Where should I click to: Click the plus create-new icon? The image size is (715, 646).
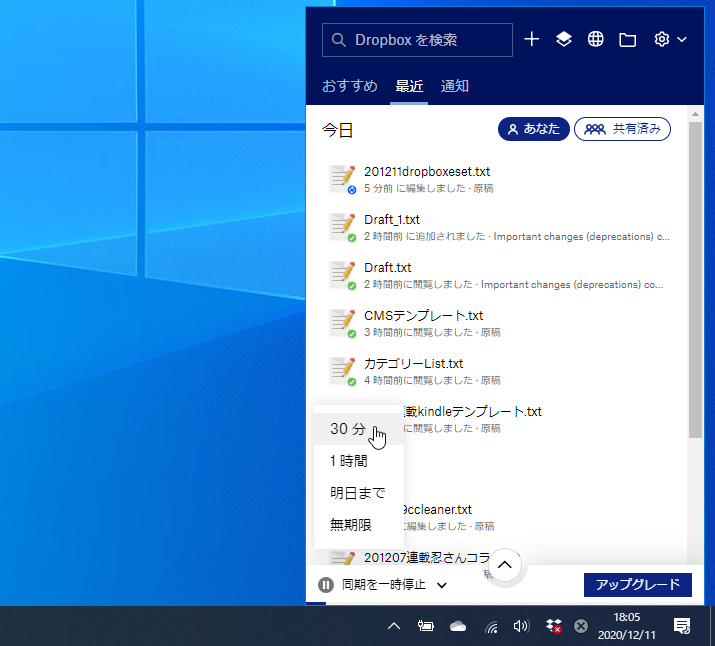pos(532,39)
